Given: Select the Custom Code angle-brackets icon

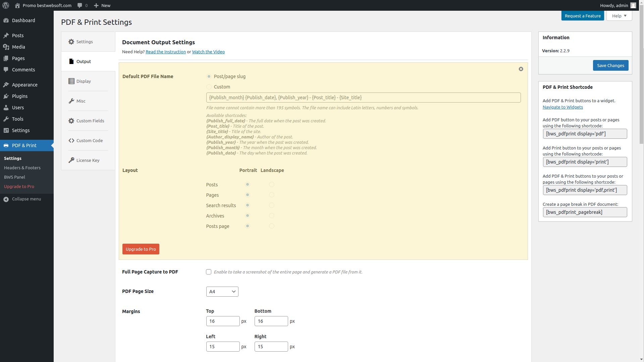Looking at the screenshot, I should pos(71,140).
